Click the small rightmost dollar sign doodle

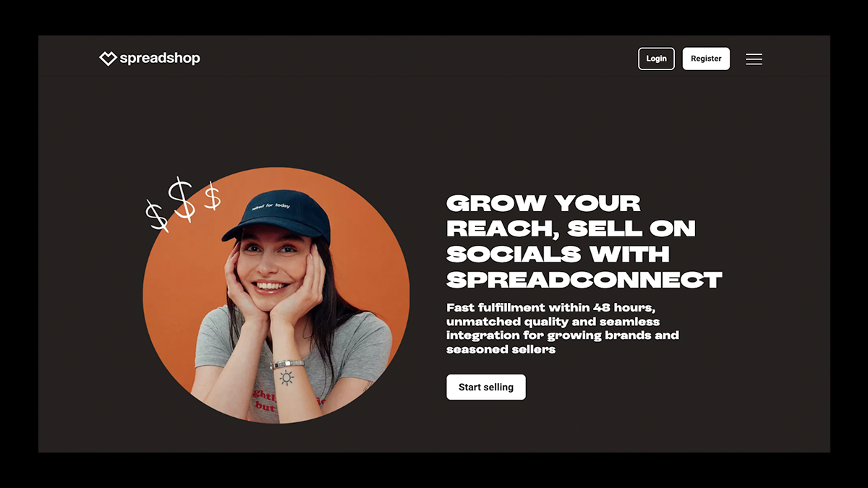point(212,195)
